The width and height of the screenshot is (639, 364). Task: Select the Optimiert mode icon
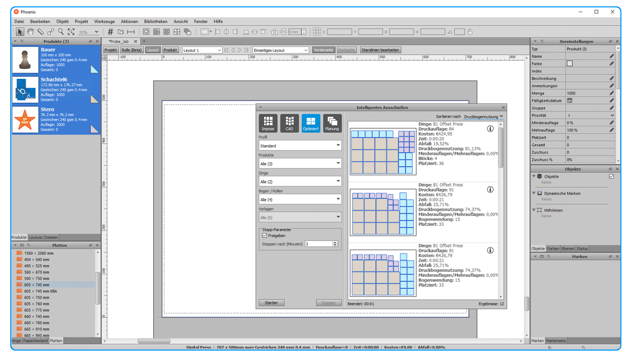[x=311, y=123]
